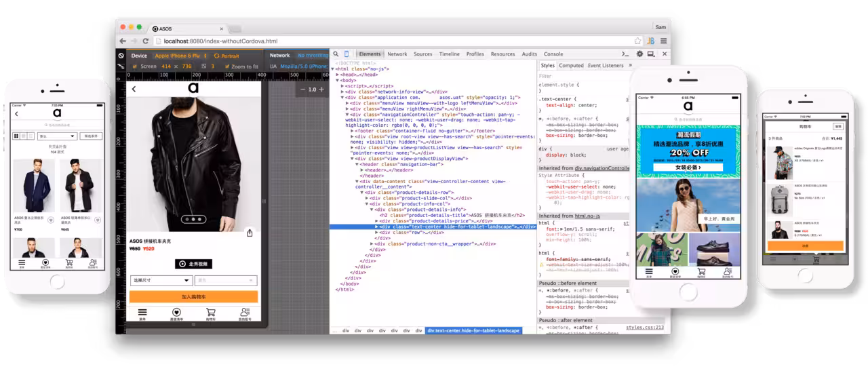Select the Event Listeners sidebar tab
868x373 pixels.
tap(606, 66)
